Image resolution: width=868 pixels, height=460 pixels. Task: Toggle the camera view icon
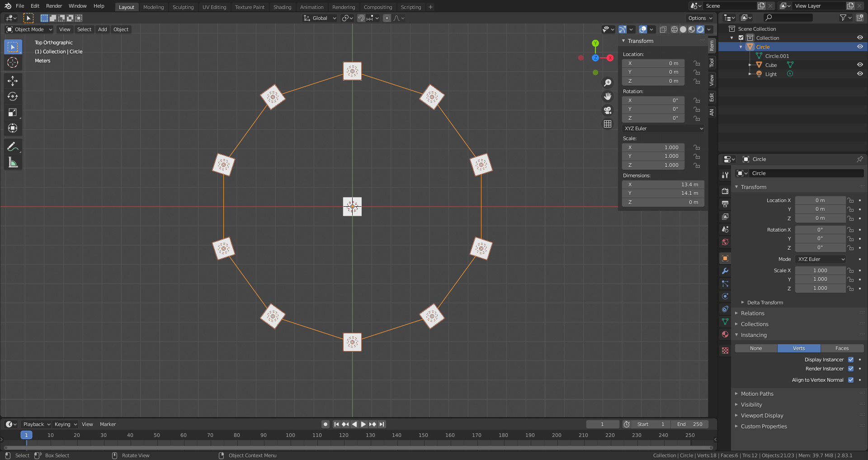pos(608,110)
